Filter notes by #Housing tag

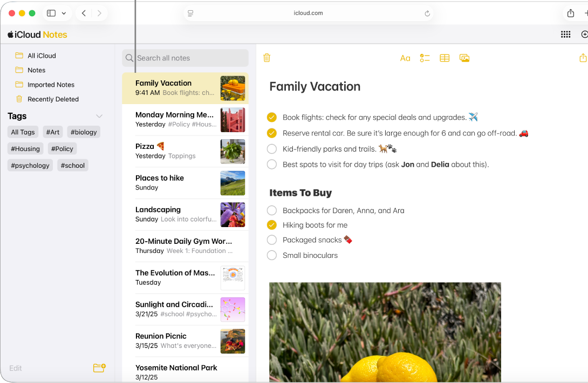click(25, 148)
